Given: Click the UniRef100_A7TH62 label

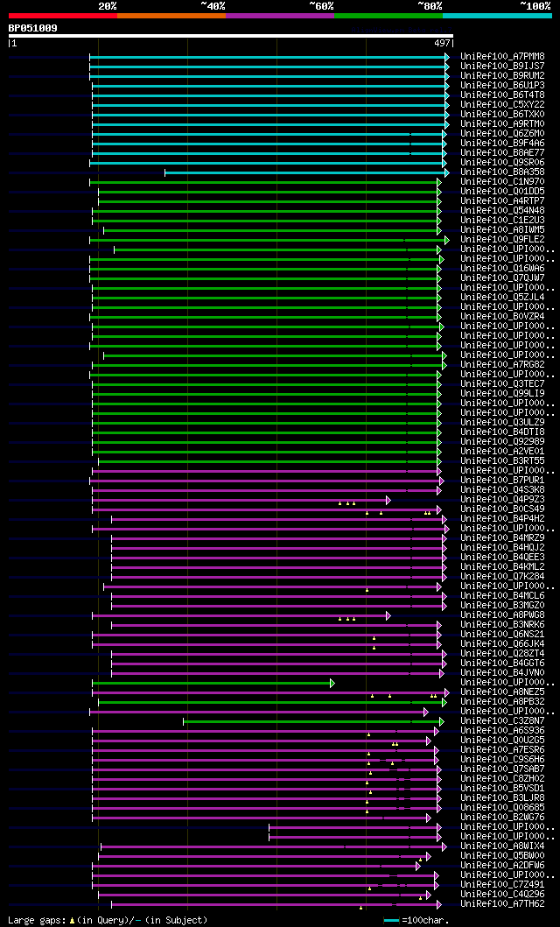Looking at the screenshot, I should pos(503,904).
